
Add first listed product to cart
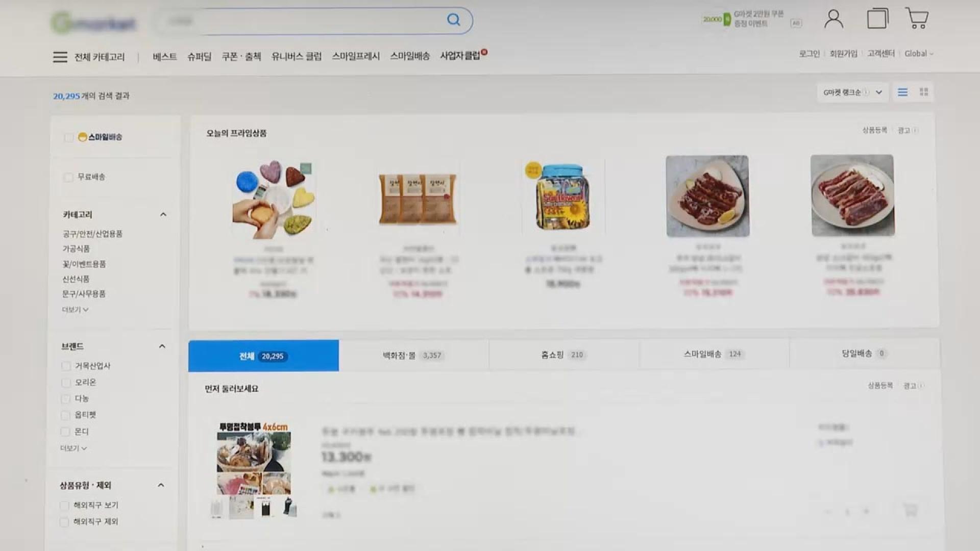coord(910,510)
